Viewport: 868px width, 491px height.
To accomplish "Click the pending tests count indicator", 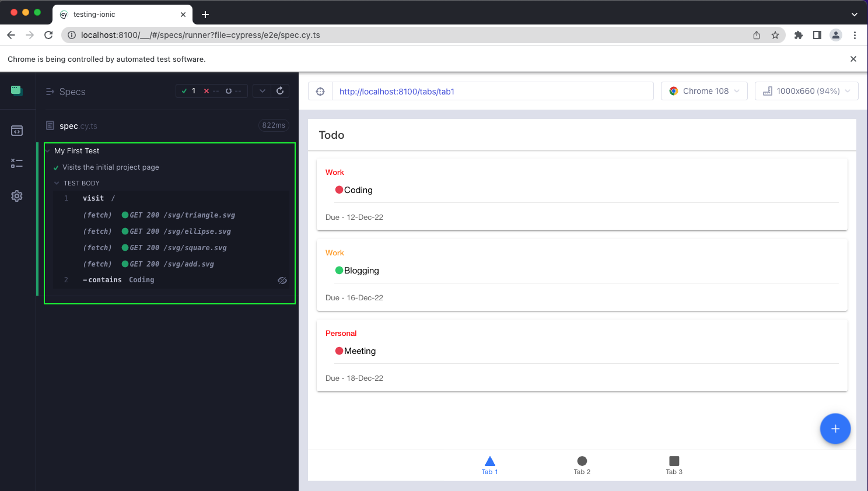I will point(233,91).
